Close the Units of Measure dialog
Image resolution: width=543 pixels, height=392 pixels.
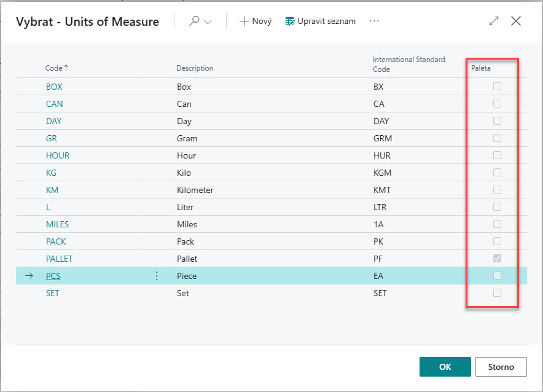(x=516, y=21)
